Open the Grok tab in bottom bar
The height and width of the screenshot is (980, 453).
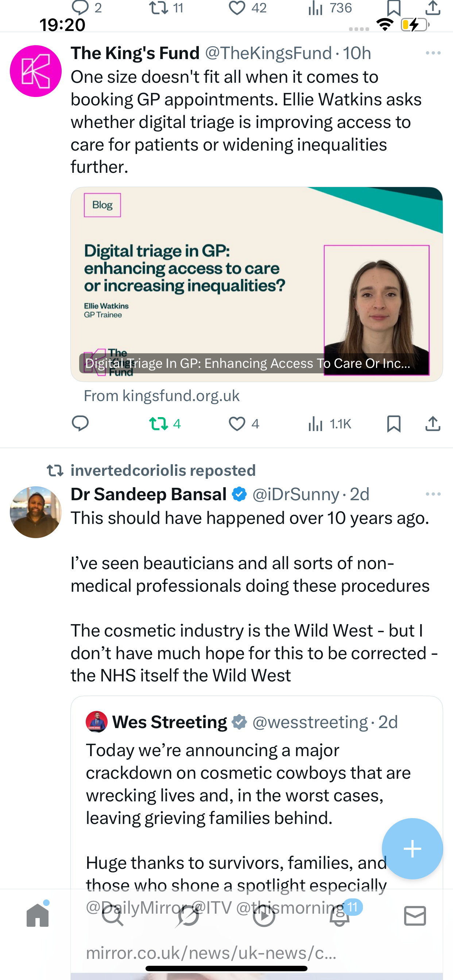point(188,915)
